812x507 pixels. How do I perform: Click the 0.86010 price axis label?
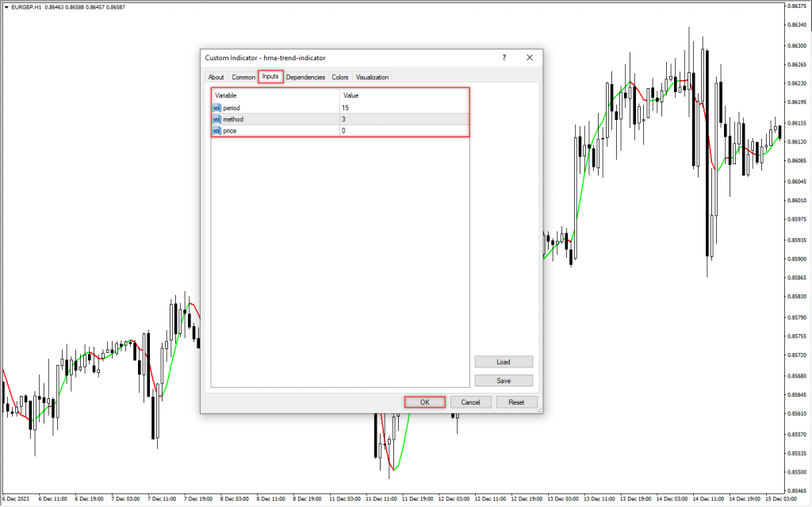click(x=796, y=201)
